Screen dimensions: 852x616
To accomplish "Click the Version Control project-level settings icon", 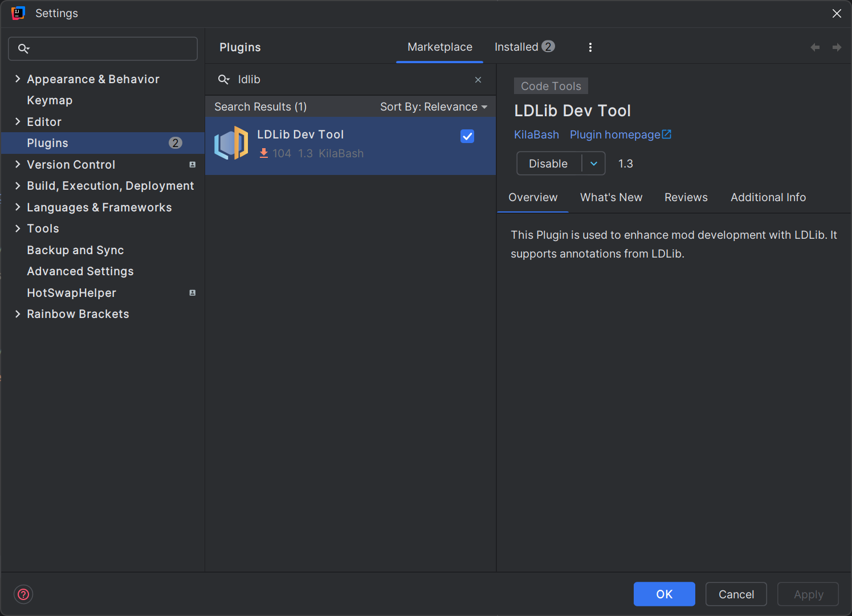I will 192,165.
